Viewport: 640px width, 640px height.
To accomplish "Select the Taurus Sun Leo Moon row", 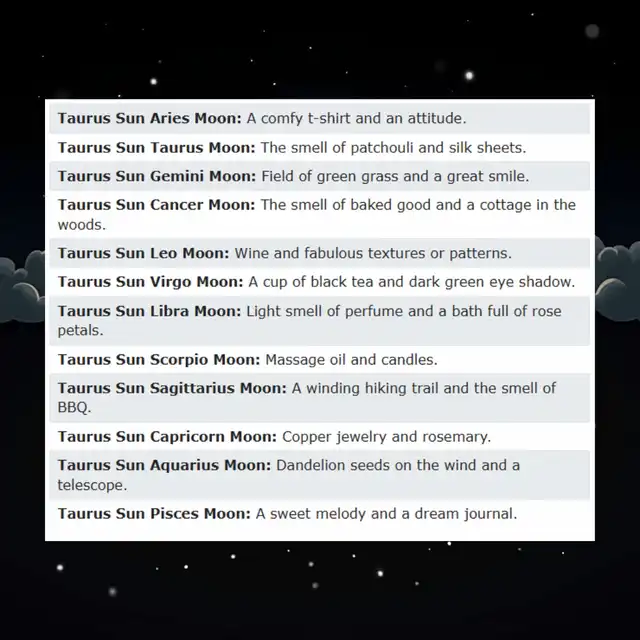I will [x=320, y=253].
